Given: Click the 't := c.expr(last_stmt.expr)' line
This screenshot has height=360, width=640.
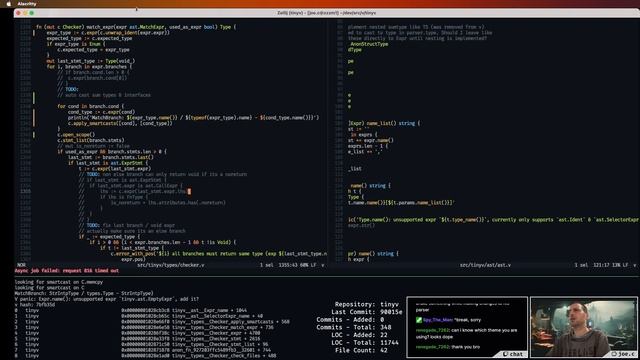Looking at the screenshot, I should pyautogui.click(x=115, y=169).
